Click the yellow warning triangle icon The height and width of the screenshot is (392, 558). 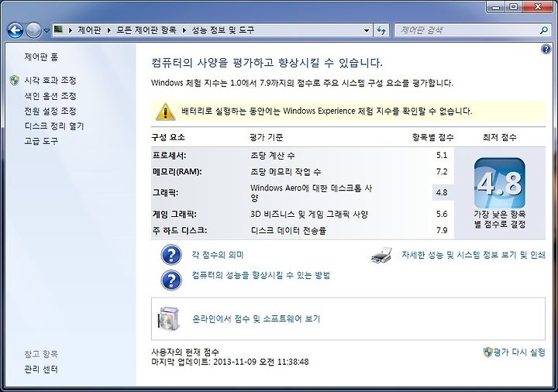165,112
